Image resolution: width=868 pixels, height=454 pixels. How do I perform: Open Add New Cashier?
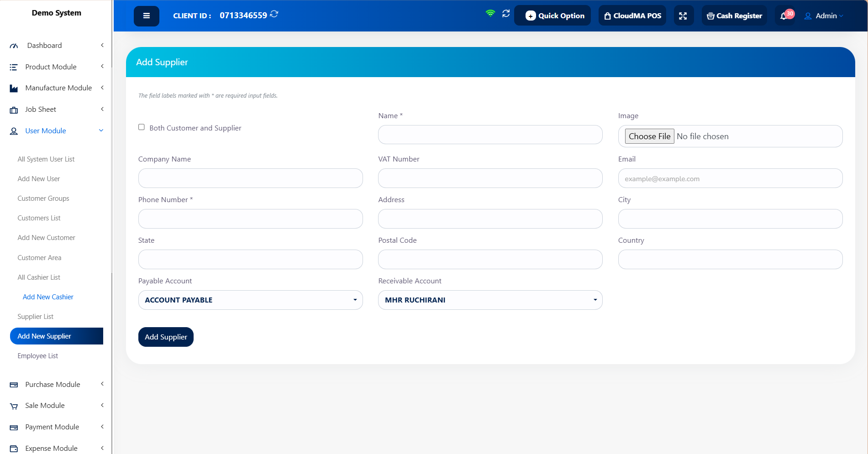[x=48, y=297]
